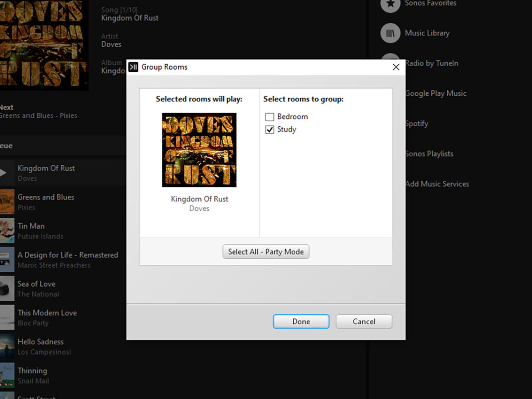Image resolution: width=532 pixels, height=399 pixels.
Task: Check the Bedroom room checkbox
Action: (x=270, y=117)
